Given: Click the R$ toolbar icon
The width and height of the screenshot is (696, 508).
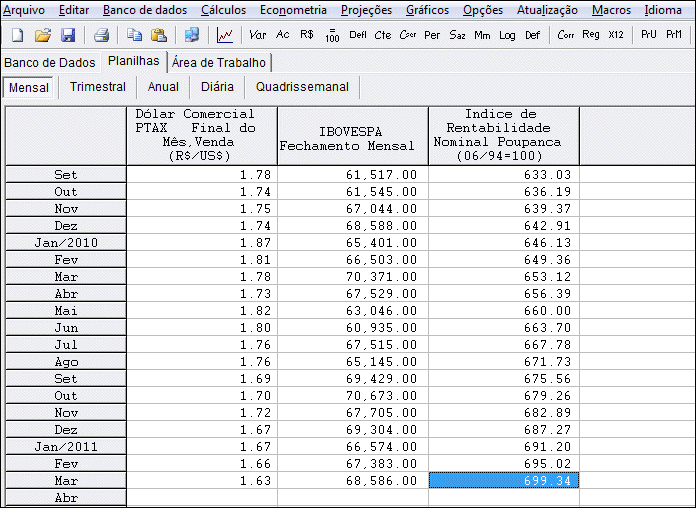Looking at the screenshot, I should point(307,35).
